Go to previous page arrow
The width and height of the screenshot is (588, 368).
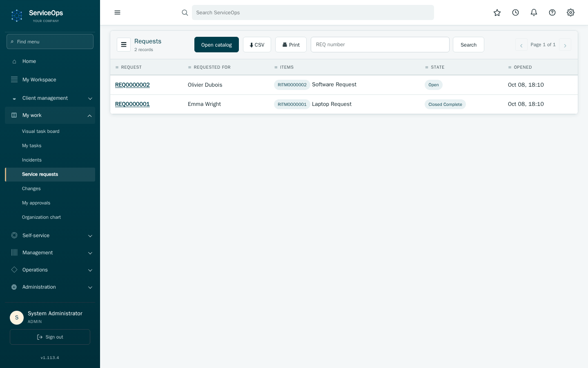coord(521,45)
